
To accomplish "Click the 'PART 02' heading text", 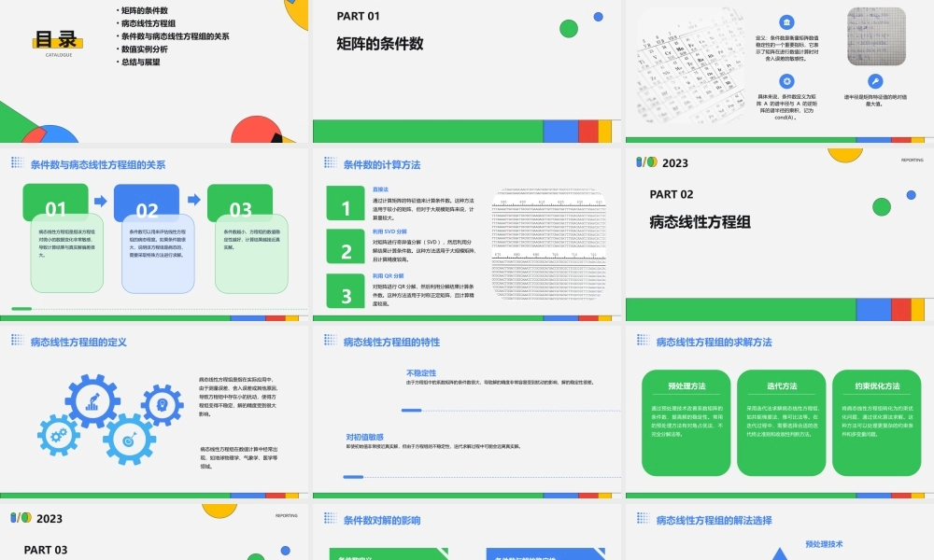I will [x=672, y=195].
